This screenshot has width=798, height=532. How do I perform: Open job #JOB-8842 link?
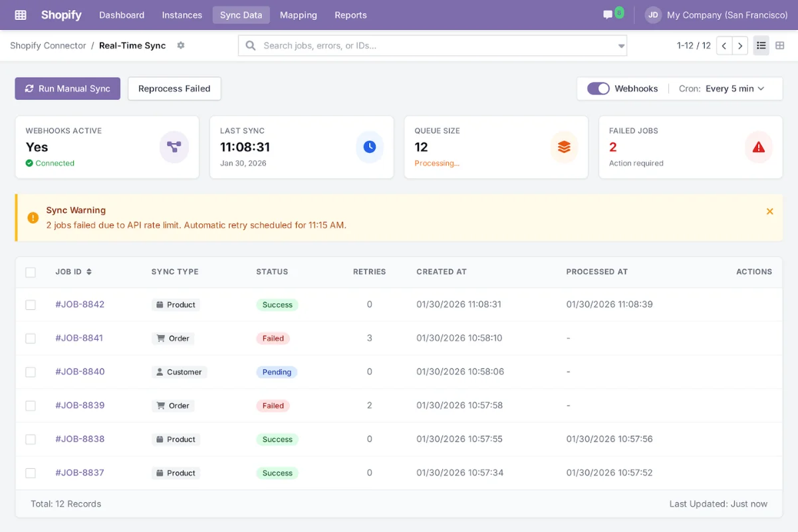tap(80, 304)
